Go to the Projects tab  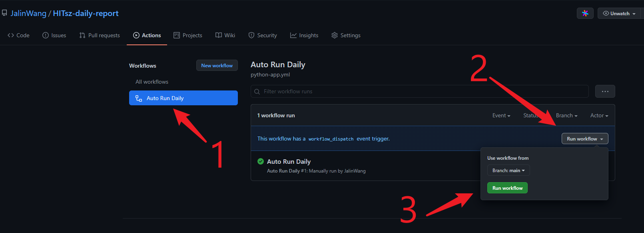click(x=188, y=35)
